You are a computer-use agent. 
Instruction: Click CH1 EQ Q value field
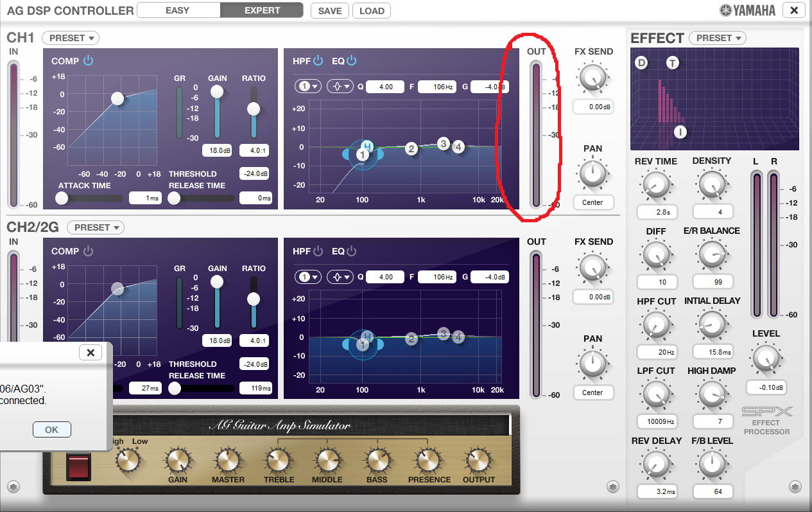coord(385,87)
